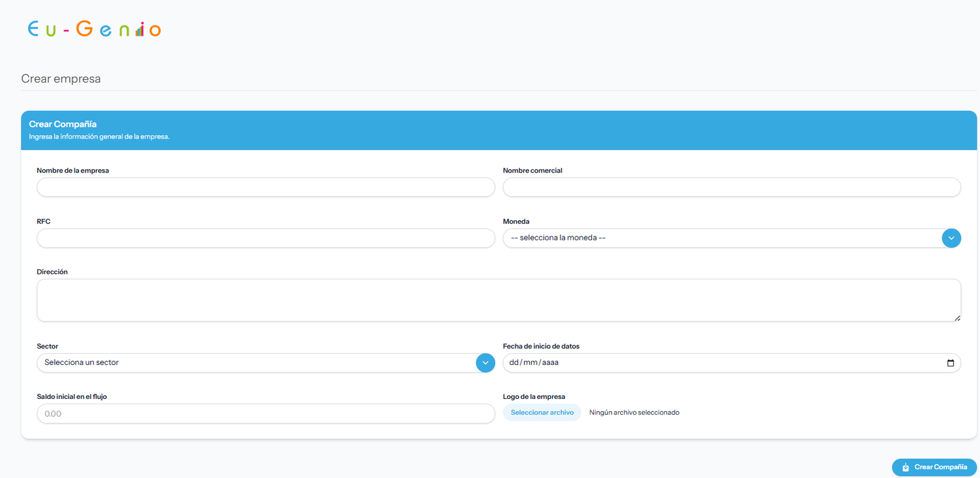Focus the Nombre de la empresa field
Image resolution: width=980 pixels, height=478 pixels.
[266, 187]
